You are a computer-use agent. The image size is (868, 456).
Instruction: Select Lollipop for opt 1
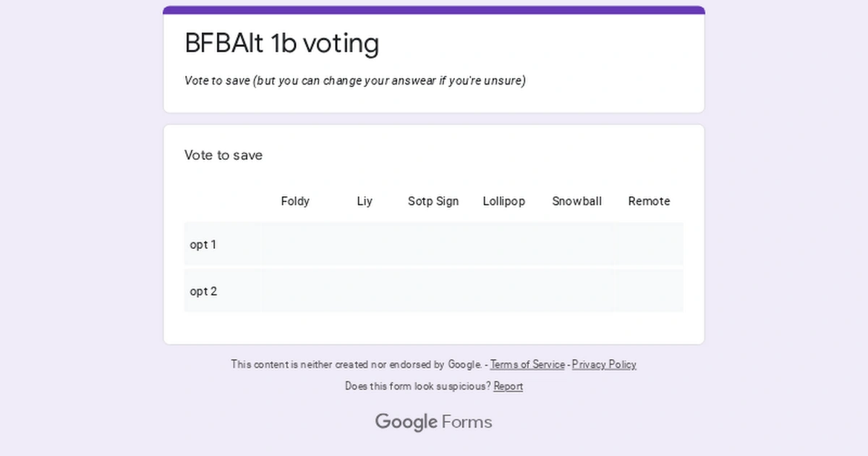click(x=504, y=245)
